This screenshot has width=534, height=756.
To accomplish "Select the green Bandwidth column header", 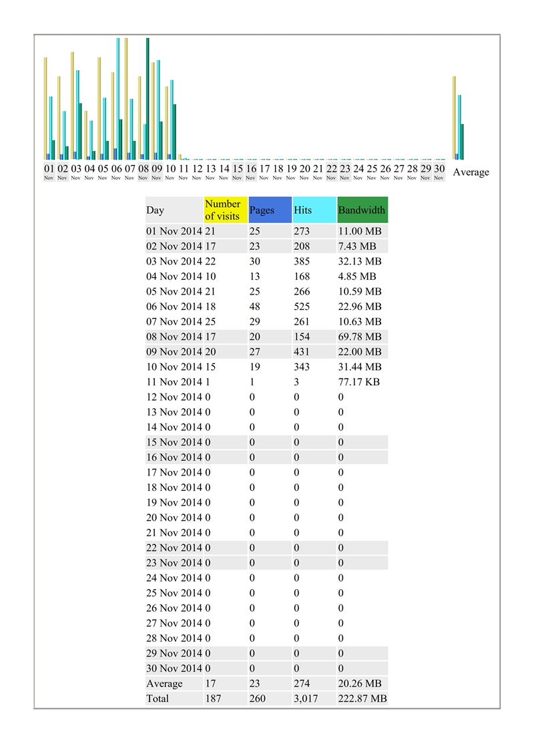I will tap(362, 210).
